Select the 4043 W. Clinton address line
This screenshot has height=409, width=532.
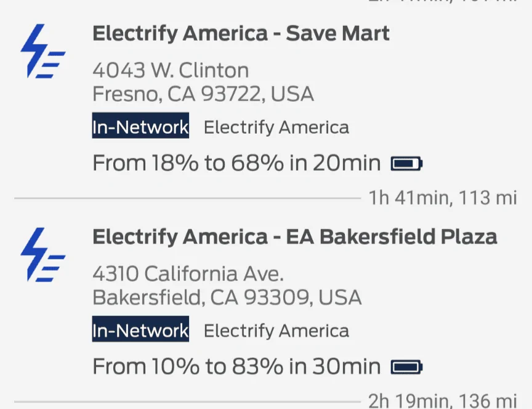(x=171, y=70)
